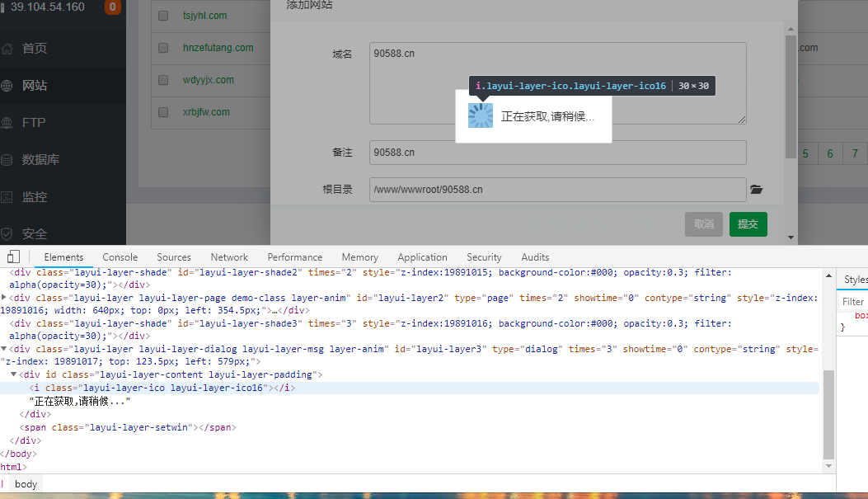
Task: Open the xrbjfw.com site link
Action: pos(206,112)
